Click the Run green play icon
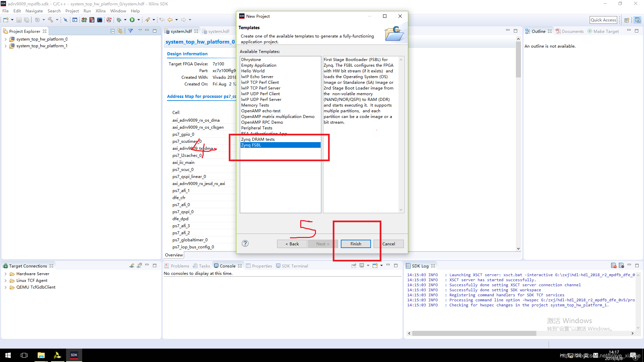Viewport: 644px width, 362px height. tap(132, 20)
